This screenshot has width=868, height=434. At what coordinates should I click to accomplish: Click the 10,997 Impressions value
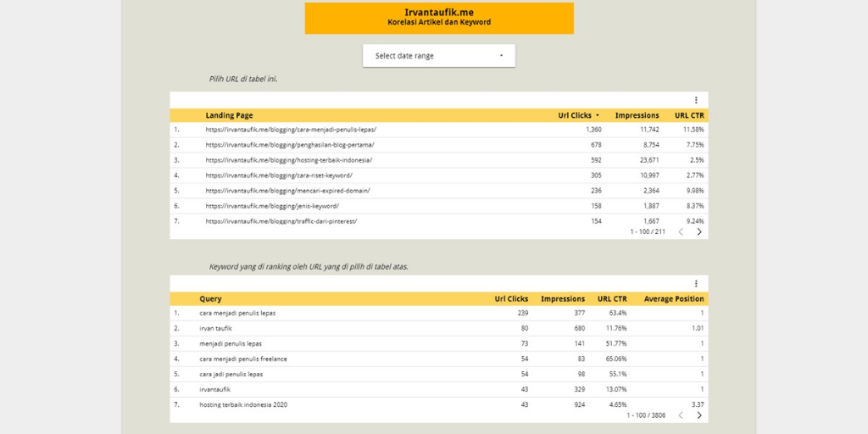(x=648, y=175)
